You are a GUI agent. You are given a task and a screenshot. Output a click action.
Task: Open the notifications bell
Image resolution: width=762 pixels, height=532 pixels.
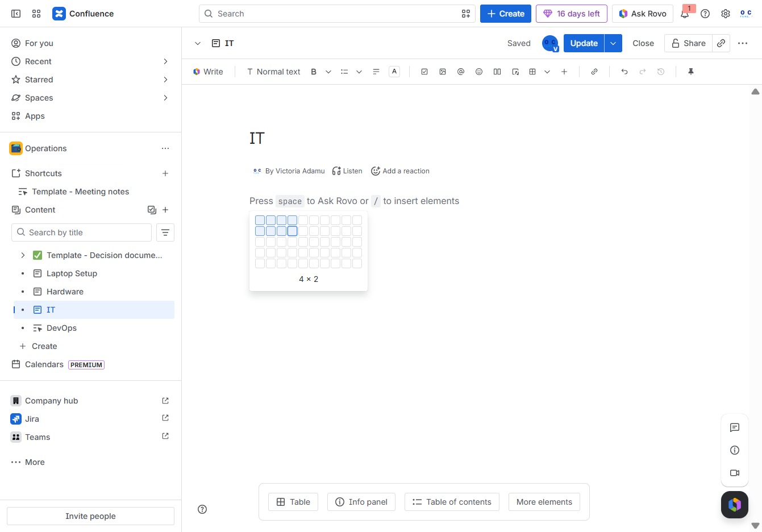685,14
